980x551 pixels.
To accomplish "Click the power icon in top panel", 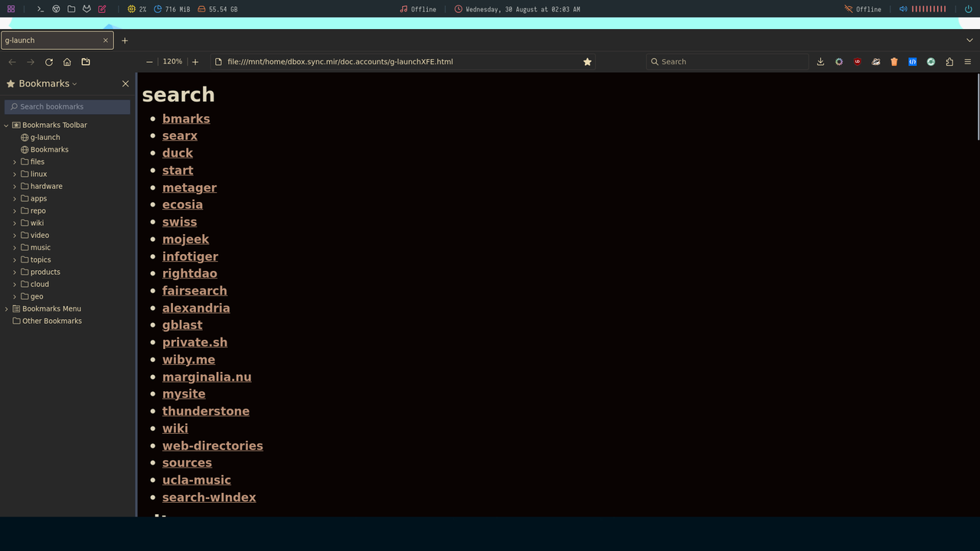I will pos(969,9).
